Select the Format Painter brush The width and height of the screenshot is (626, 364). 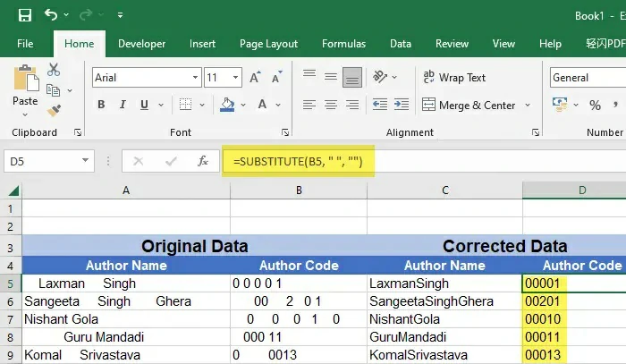(x=54, y=110)
